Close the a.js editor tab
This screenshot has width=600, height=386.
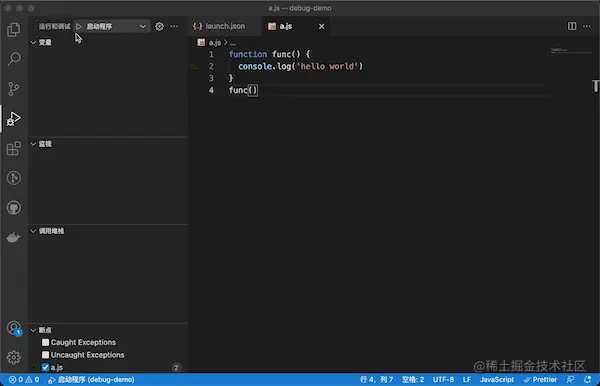[321, 26]
